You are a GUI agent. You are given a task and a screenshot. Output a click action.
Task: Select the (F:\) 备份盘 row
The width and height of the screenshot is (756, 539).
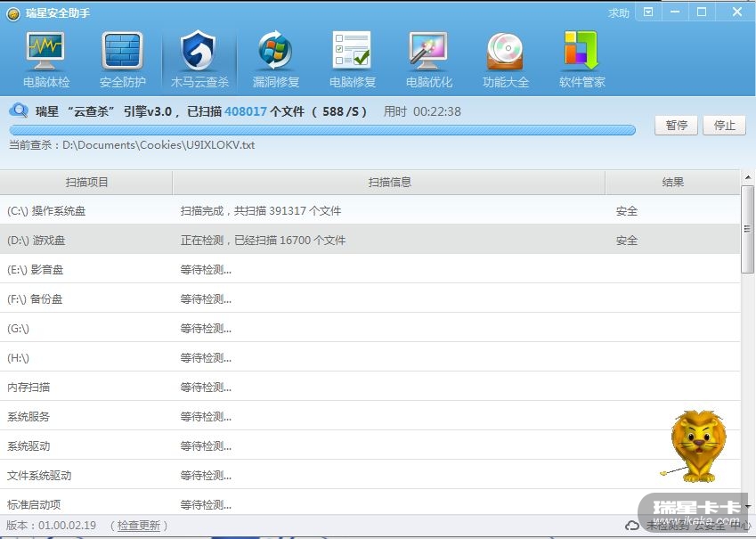tap(370, 298)
